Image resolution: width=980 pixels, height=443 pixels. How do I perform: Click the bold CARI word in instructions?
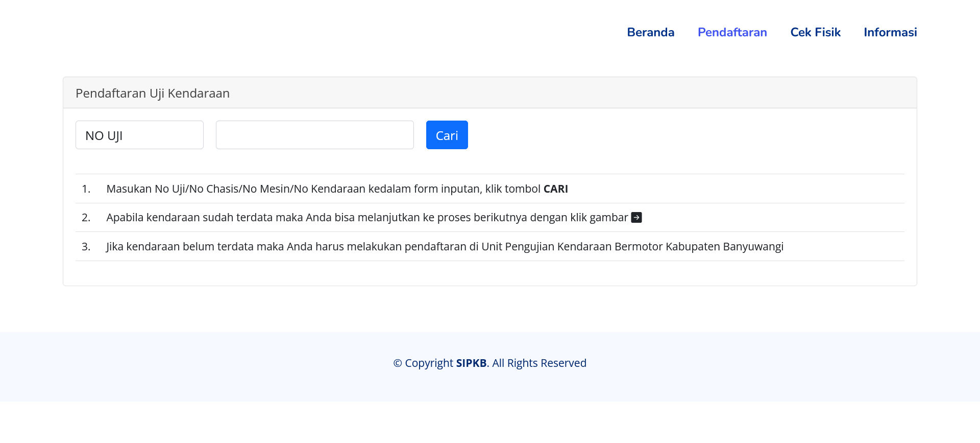tap(555, 189)
